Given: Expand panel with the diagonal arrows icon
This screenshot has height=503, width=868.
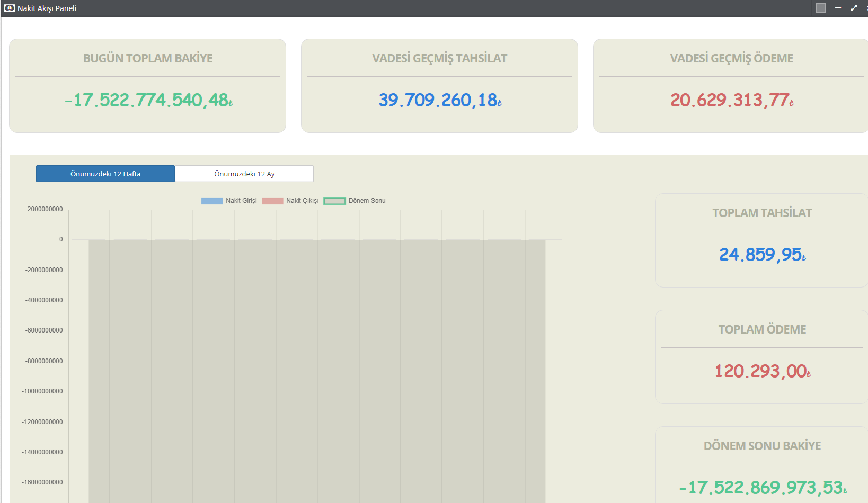Looking at the screenshot, I should [x=854, y=8].
